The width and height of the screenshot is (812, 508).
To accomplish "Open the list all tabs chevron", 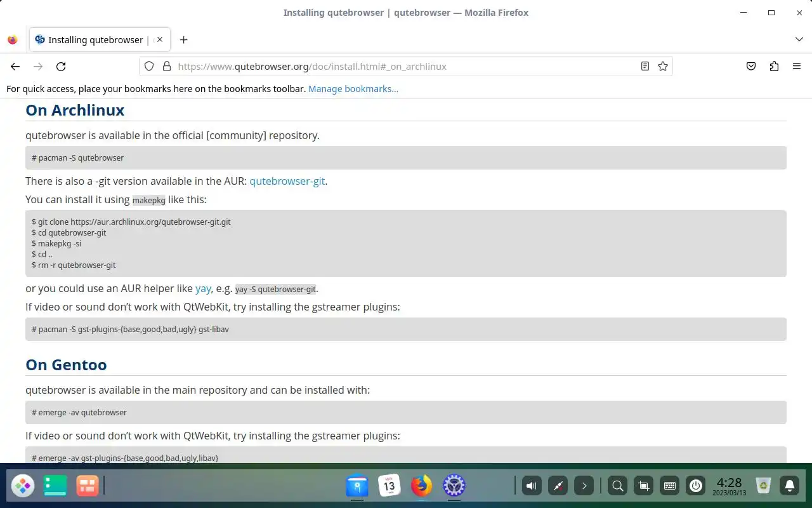I will (799, 39).
